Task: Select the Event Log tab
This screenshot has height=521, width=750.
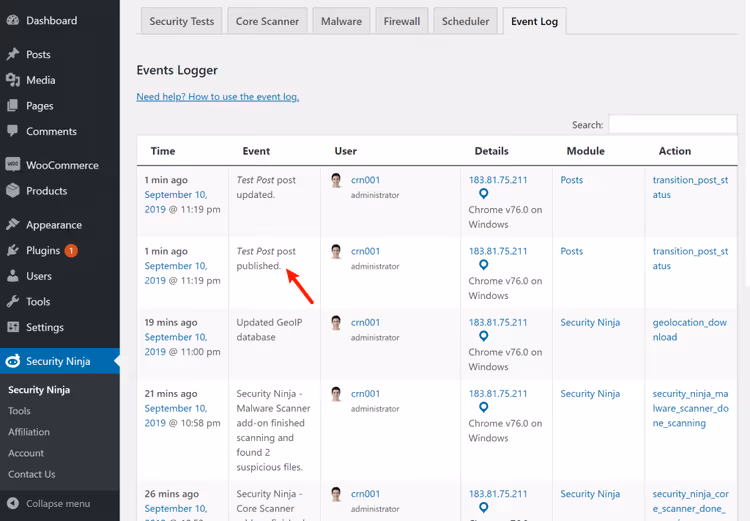Action: click(534, 21)
